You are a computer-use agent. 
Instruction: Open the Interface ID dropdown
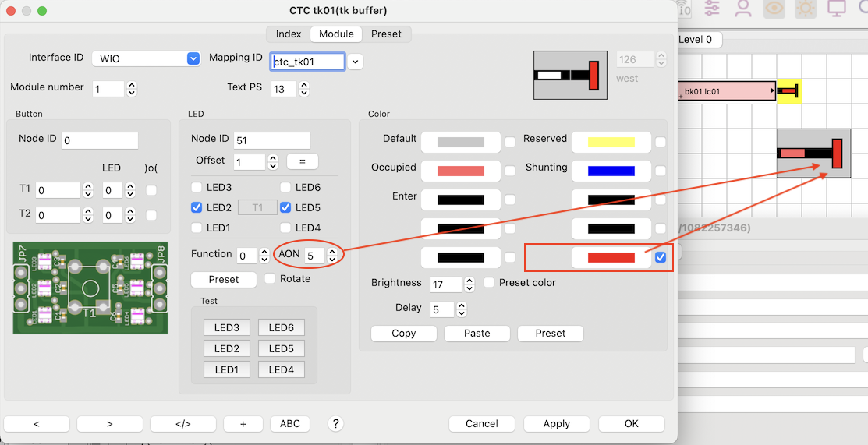[x=193, y=58]
